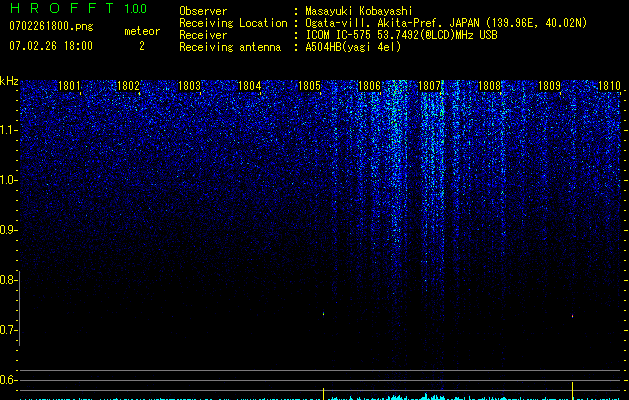Click the 1803 time axis label
Screen dimensions: 629x400
[189, 85]
